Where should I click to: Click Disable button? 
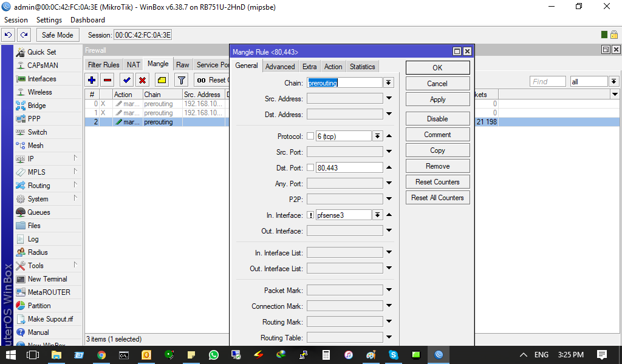click(x=437, y=119)
